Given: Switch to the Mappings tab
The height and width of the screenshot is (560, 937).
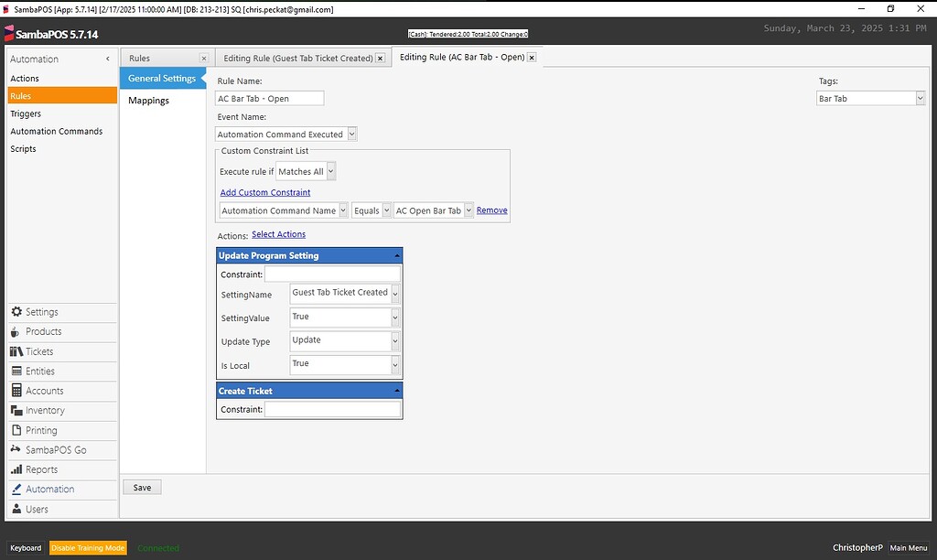Looking at the screenshot, I should (148, 101).
